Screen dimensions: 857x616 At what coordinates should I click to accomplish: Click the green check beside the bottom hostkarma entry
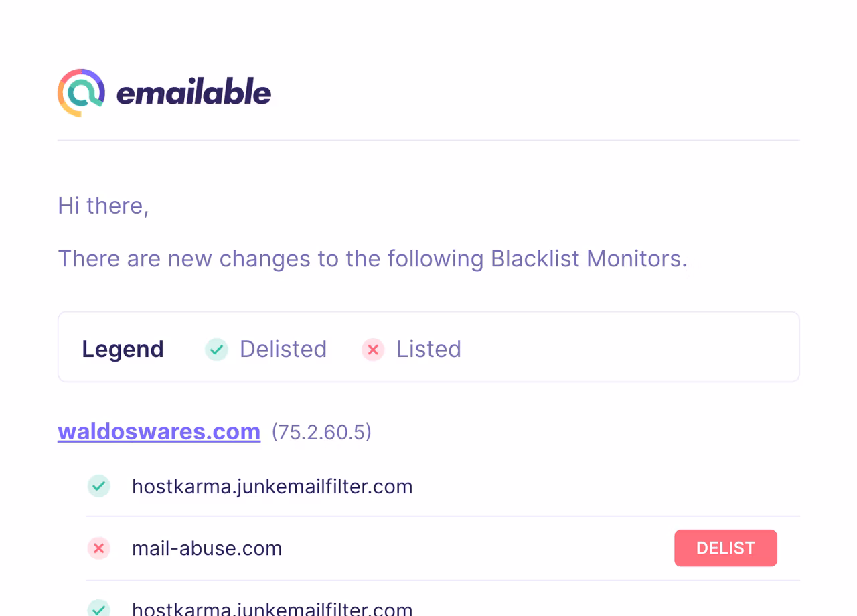tap(98, 608)
